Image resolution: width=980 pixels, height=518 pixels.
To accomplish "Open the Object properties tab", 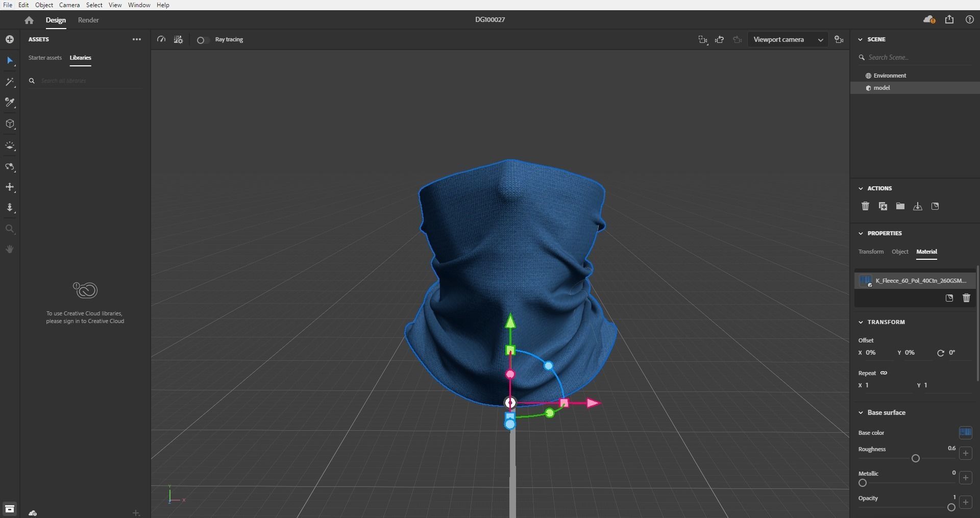I will [x=900, y=252].
